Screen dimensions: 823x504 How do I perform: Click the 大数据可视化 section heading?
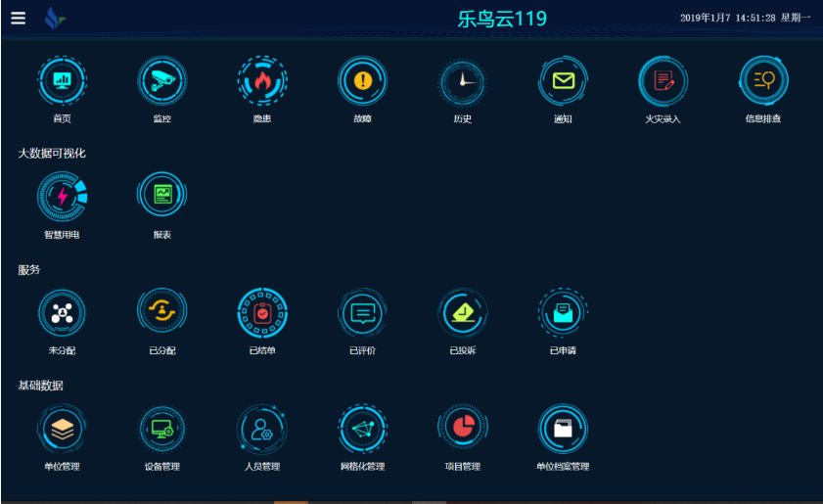click(x=52, y=154)
